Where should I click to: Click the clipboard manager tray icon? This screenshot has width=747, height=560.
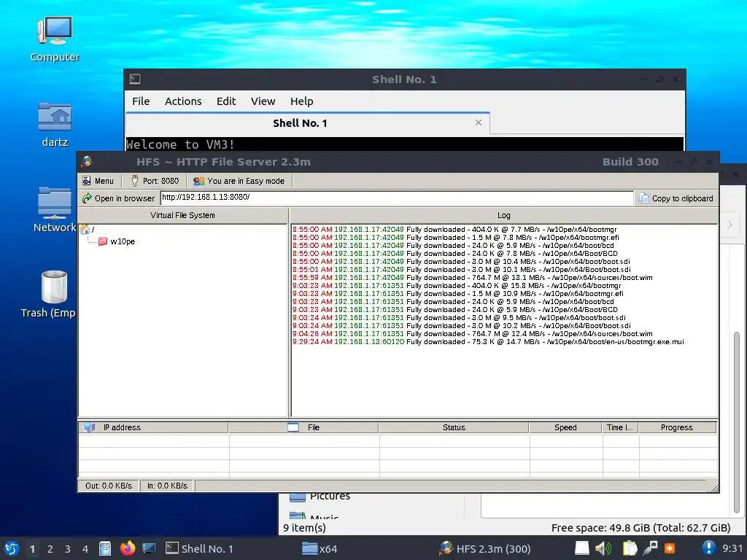[630, 548]
